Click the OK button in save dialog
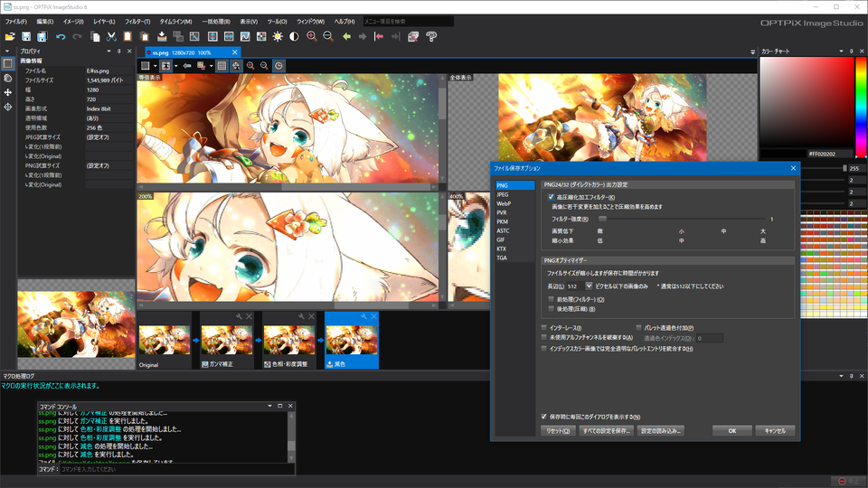This screenshot has width=868, height=488. [x=732, y=431]
